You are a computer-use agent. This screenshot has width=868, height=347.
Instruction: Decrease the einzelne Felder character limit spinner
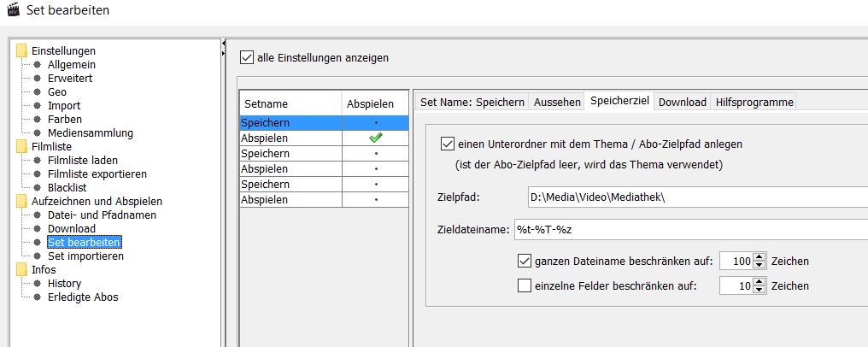[759, 291]
